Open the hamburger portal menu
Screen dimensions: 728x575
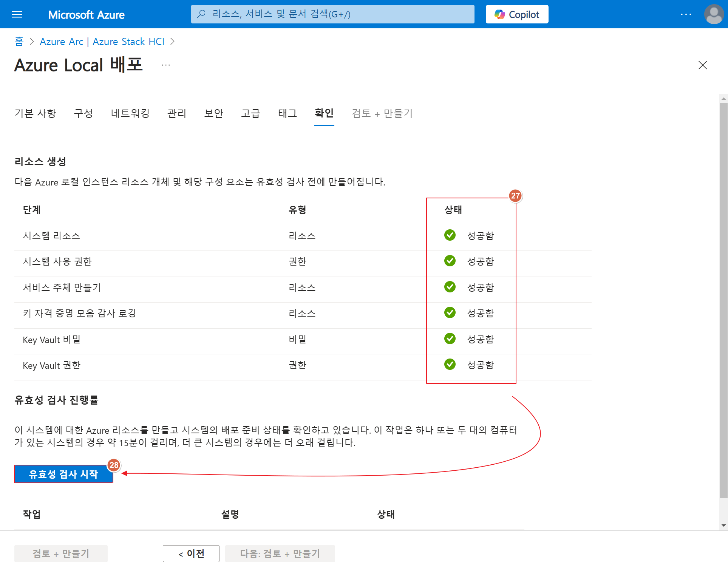tap(17, 14)
